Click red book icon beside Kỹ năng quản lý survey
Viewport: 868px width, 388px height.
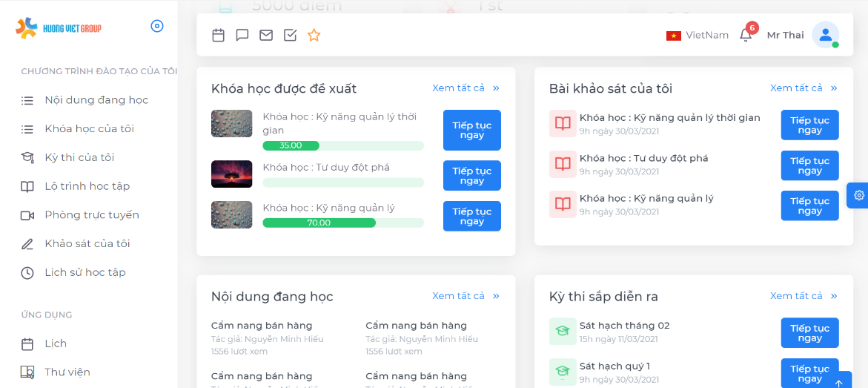pos(563,205)
